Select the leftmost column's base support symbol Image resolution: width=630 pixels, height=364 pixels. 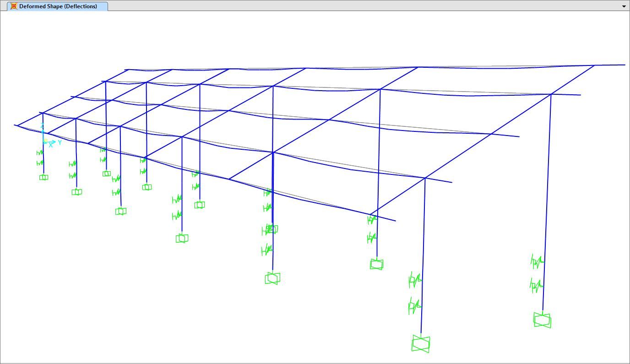tap(43, 177)
